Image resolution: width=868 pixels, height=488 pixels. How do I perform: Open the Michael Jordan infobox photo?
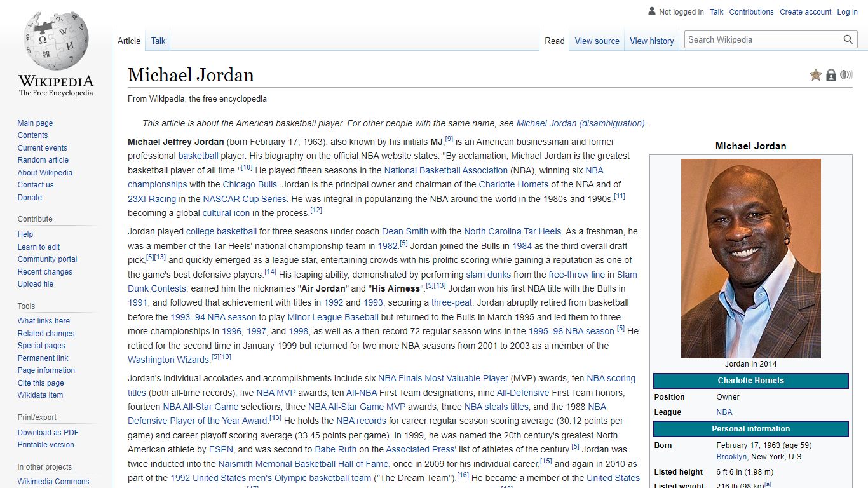[x=751, y=259]
